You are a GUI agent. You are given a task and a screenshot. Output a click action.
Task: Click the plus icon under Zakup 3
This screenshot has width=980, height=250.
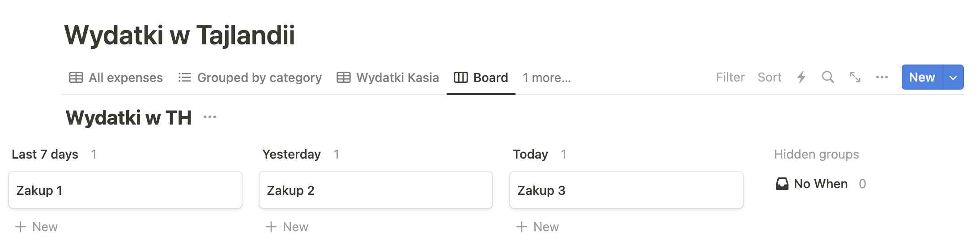click(522, 227)
